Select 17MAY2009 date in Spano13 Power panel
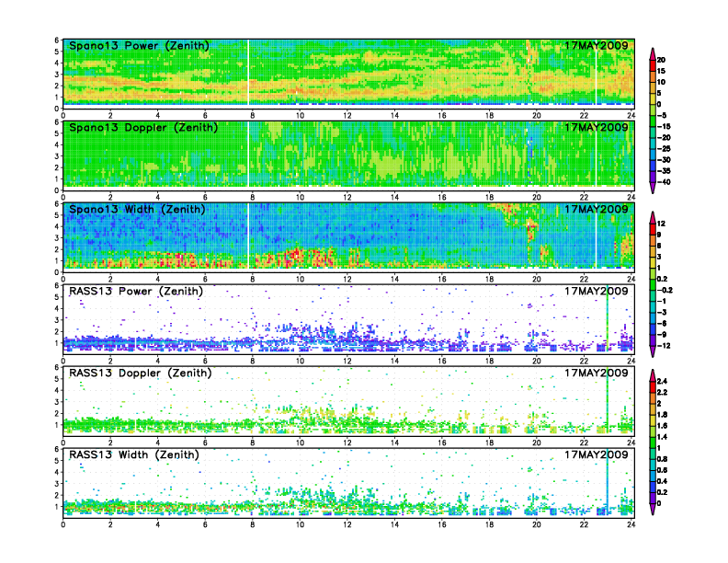Screen dimensions: 728x563 tap(597, 45)
